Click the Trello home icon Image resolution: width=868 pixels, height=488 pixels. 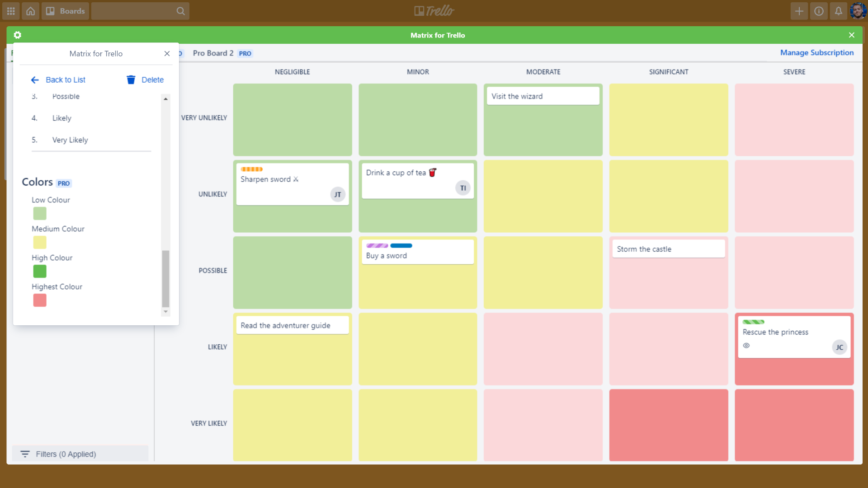click(30, 11)
